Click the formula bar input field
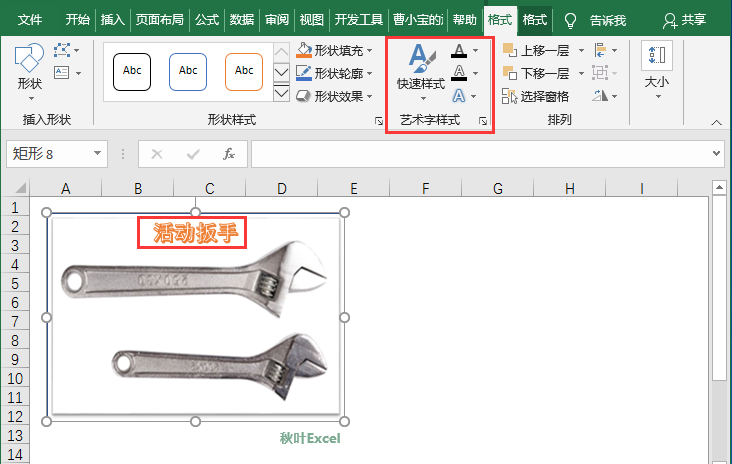Viewport: 732px width, 464px height. coord(481,154)
